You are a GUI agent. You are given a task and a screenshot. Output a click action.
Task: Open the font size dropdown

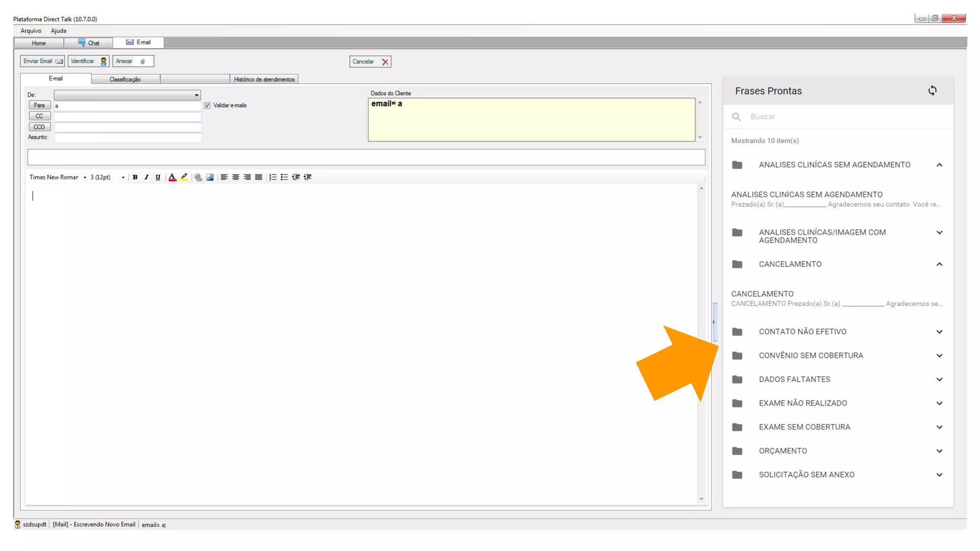coord(123,177)
